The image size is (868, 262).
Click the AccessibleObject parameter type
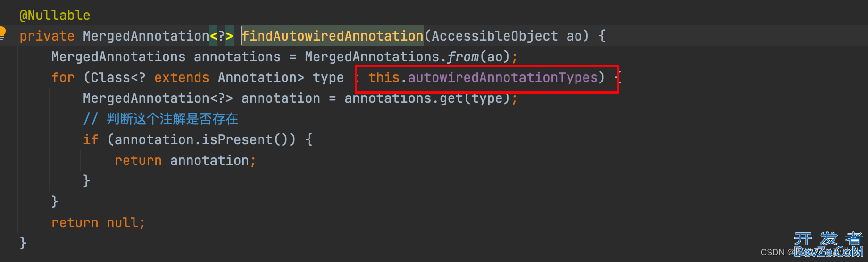[x=495, y=36]
